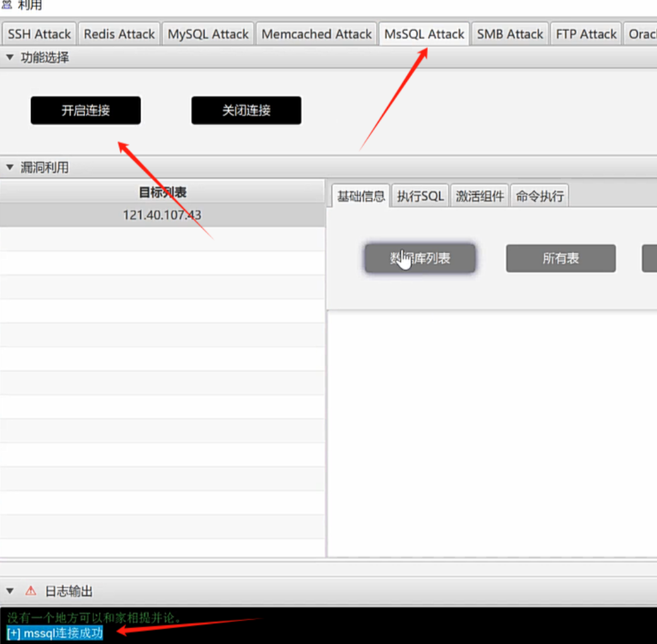
Task: Switch to the FTP Attack tab
Action: coord(586,34)
